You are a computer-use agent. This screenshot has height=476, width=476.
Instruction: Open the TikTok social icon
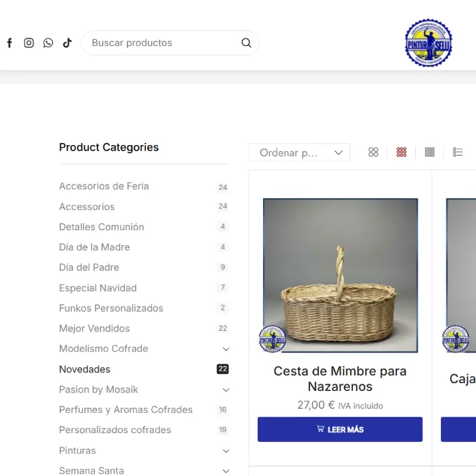click(67, 42)
